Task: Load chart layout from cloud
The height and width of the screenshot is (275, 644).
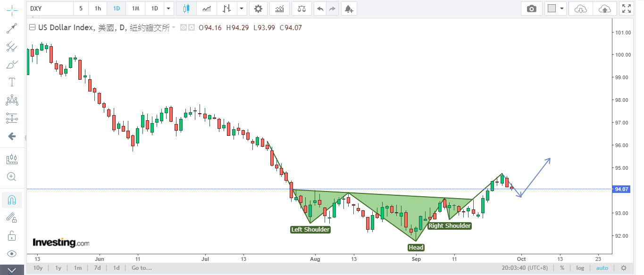Action: click(581, 8)
